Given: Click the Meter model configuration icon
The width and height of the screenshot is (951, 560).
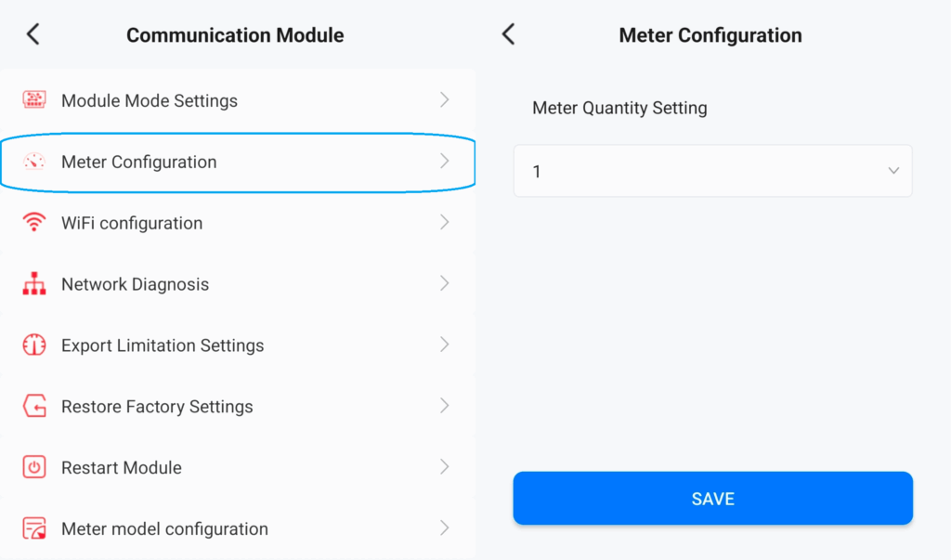Looking at the screenshot, I should point(34,529).
